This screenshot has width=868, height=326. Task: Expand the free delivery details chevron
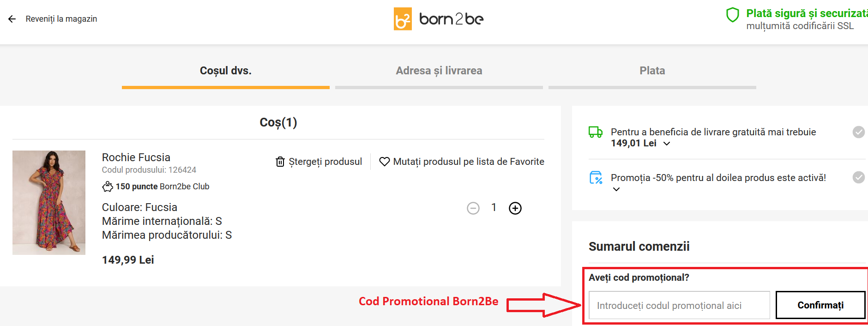point(667,144)
